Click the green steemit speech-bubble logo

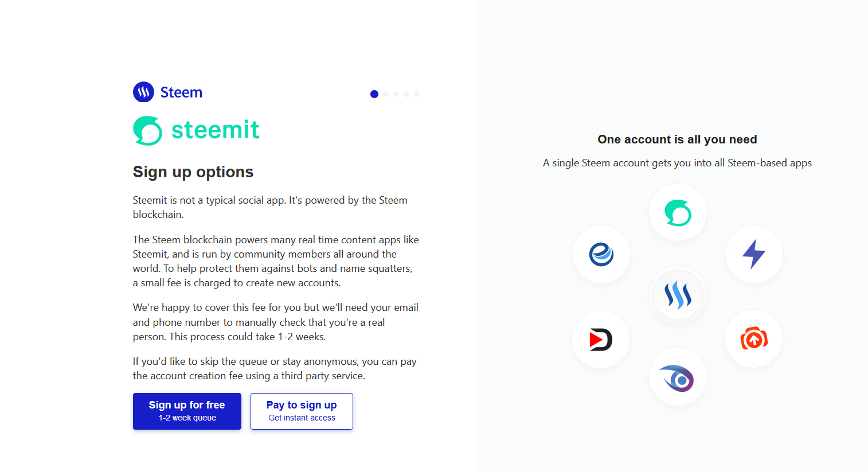click(x=148, y=131)
